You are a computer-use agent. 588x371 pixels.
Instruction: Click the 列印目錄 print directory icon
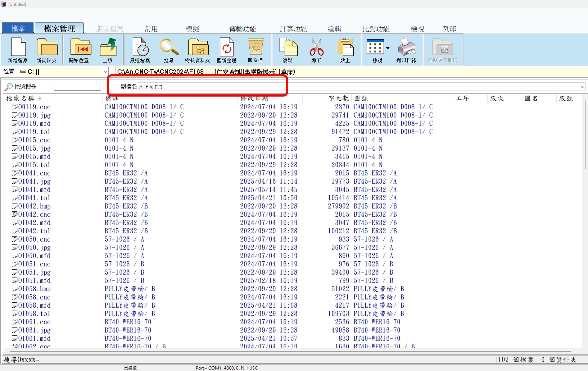point(406,50)
